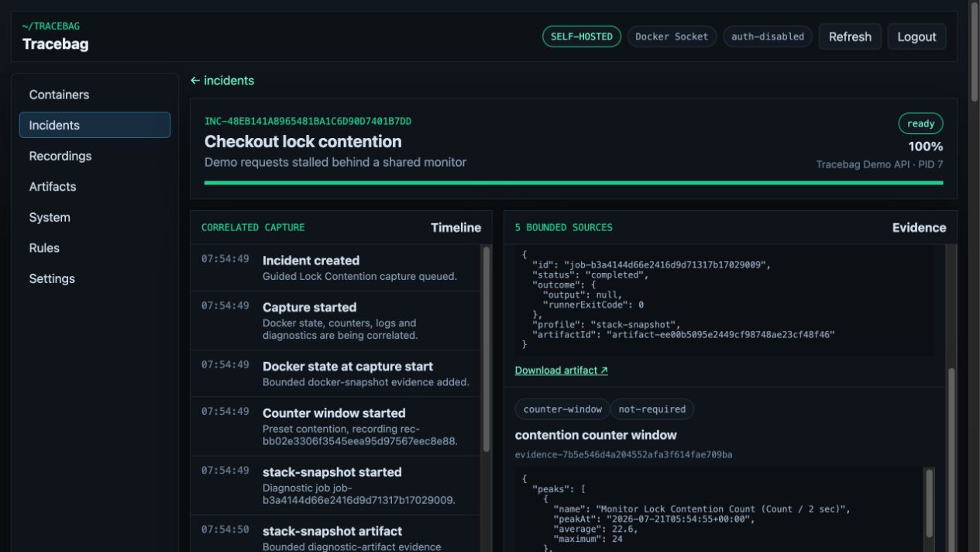Screen dimensions: 980x552
Task: Select Docker state at capture start entry
Action: [x=335, y=373]
